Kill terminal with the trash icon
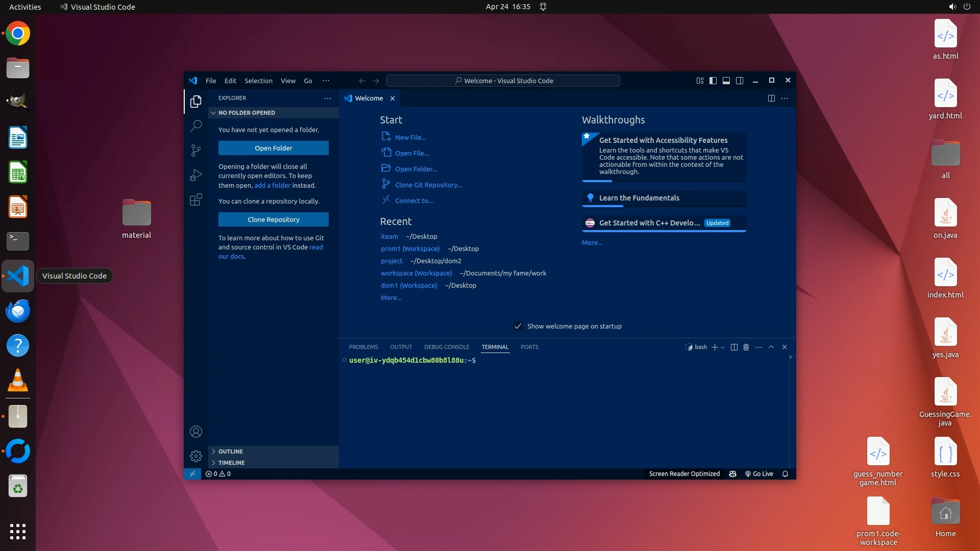Screen dimensions: 980x551 point(746,347)
